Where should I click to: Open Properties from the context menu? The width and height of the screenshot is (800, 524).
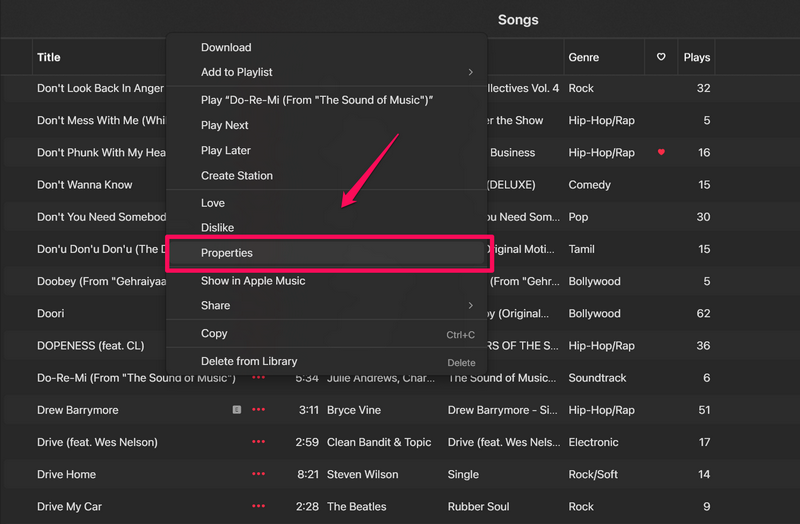click(227, 253)
